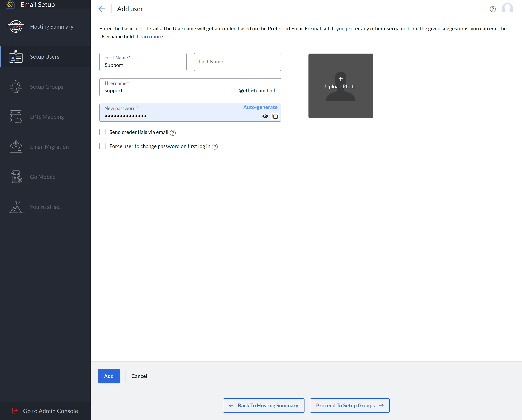Enable Send credentials via email checkbox
The height and width of the screenshot is (420, 522).
point(102,132)
